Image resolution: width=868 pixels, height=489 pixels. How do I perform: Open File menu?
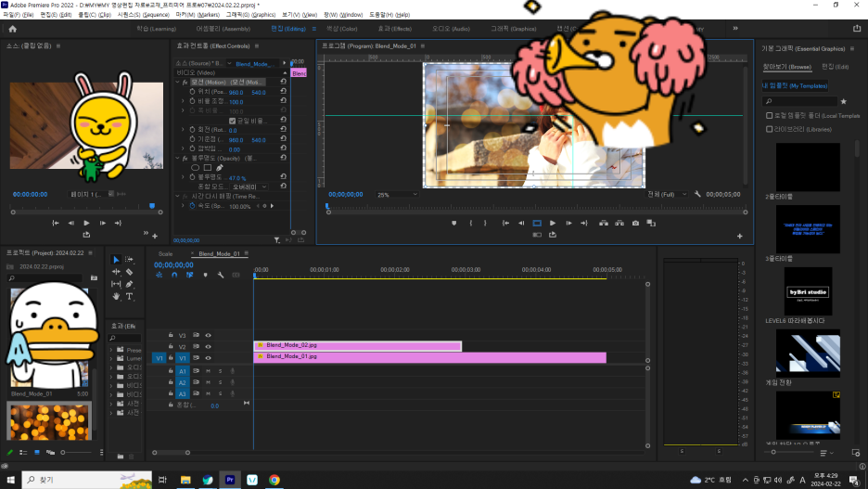[19, 15]
